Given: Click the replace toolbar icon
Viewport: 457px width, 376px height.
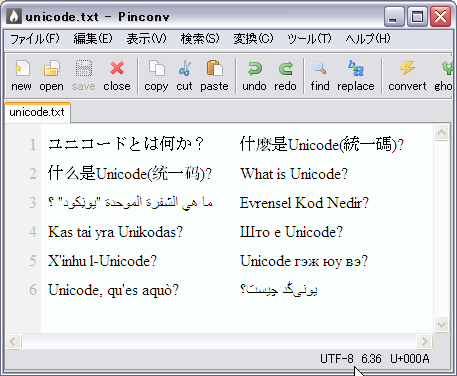Looking at the screenshot, I should pos(356,68).
